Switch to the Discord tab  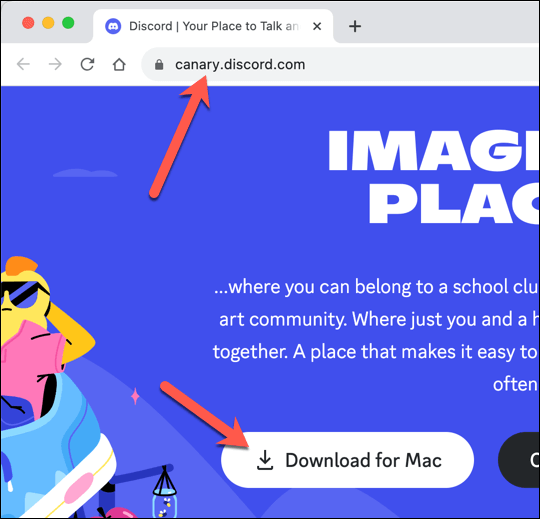213,26
